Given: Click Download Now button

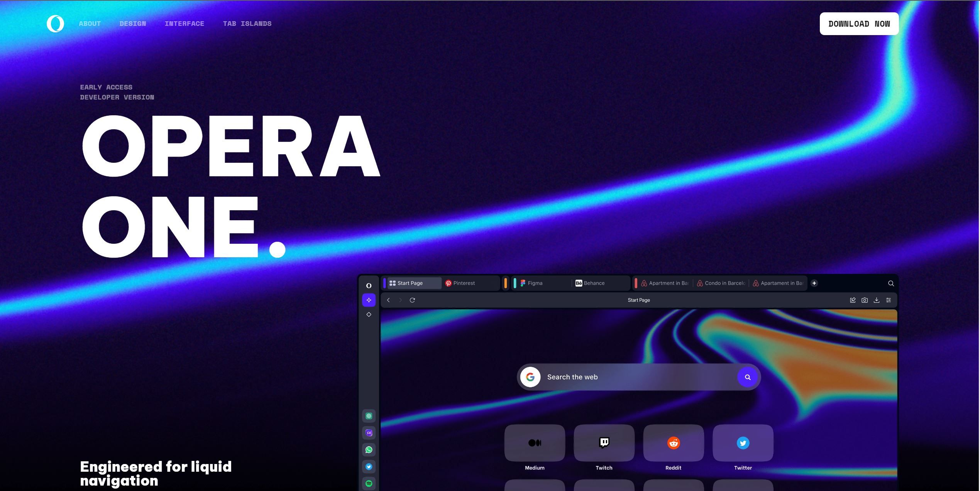Looking at the screenshot, I should pyautogui.click(x=858, y=23).
